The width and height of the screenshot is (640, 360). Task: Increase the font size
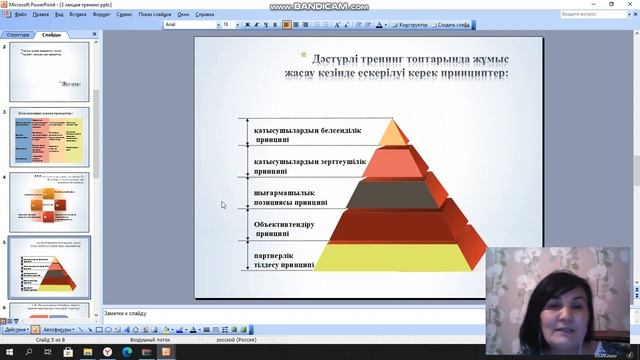[x=337, y=25]
